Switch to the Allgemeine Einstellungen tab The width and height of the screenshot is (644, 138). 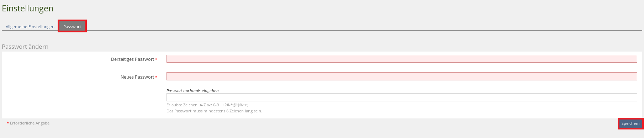30,27
